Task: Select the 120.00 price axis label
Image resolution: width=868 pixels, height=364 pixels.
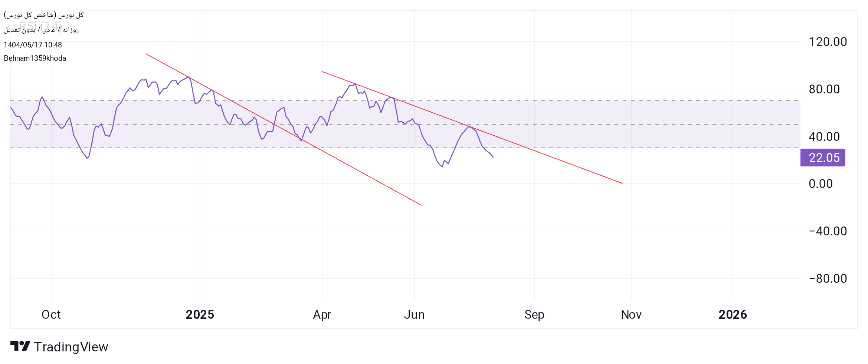Action: (x=828, y=42)
